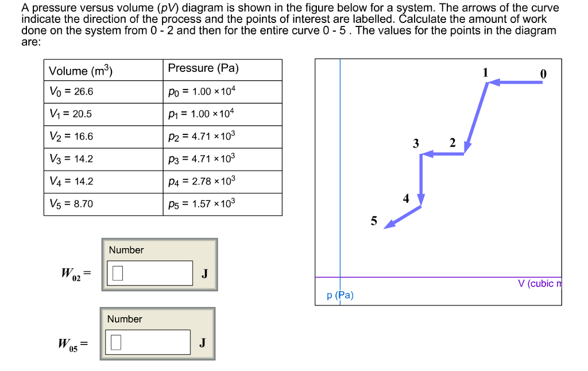The width and height of the screenshot is (588, 371).
Task: Click the V (cubic m) axis label
Action: [540, 283]
